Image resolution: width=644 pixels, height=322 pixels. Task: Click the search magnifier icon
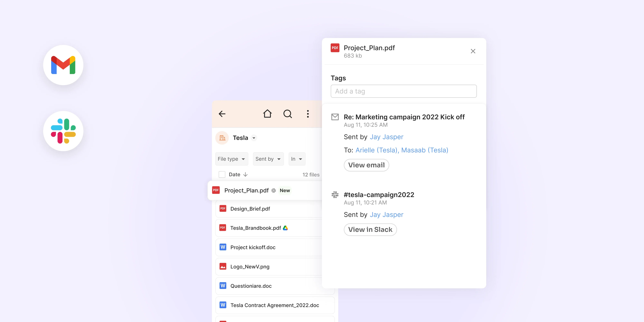[288, 114]
